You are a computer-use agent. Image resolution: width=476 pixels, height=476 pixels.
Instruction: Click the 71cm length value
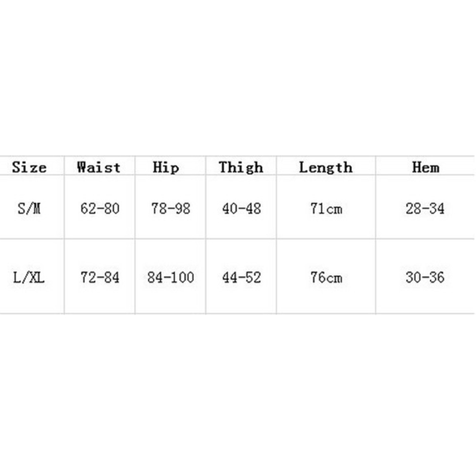pos(326,208)
